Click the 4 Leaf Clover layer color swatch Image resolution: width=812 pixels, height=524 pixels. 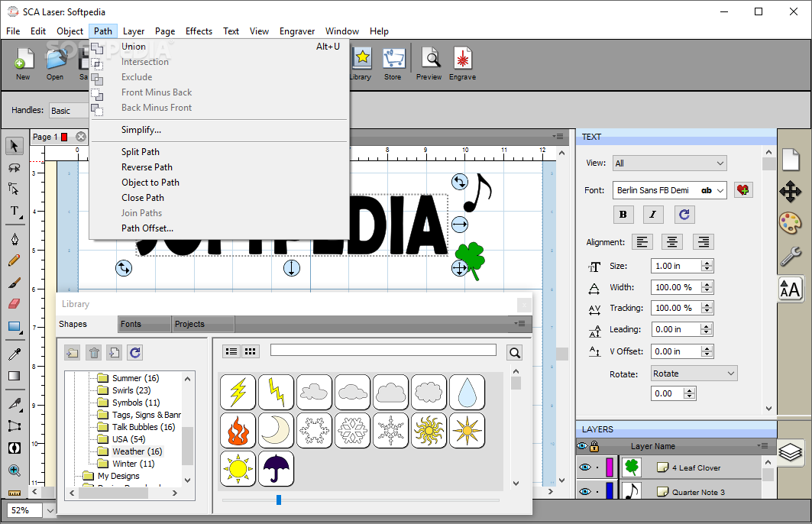coord(610,467)
